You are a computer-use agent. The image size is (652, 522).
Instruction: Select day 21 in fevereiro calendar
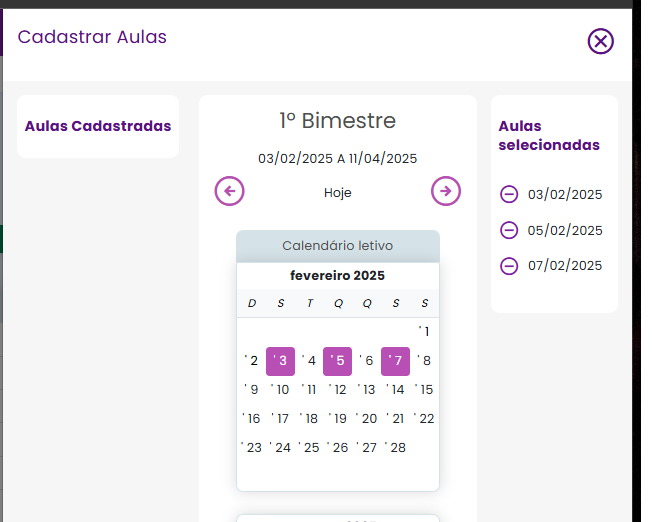click(395, 419)
